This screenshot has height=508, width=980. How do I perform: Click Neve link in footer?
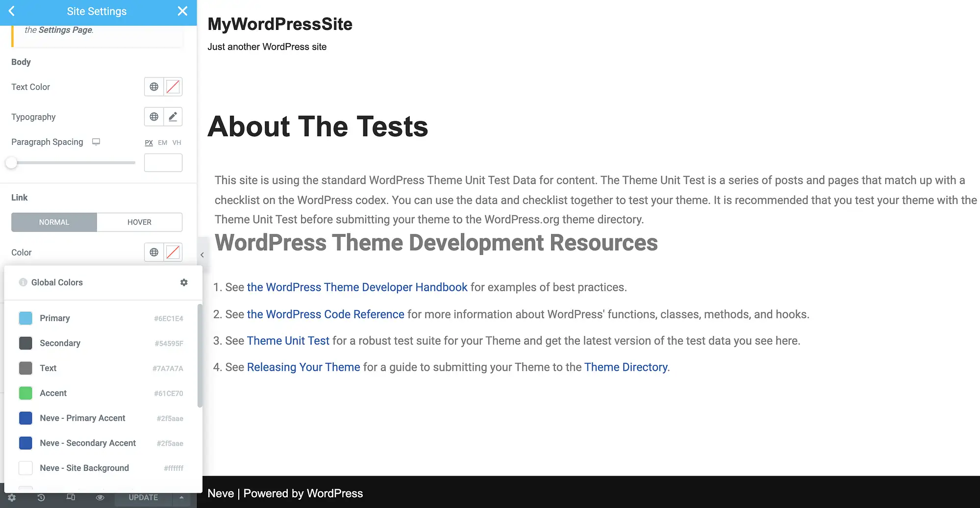coord(221,493)
